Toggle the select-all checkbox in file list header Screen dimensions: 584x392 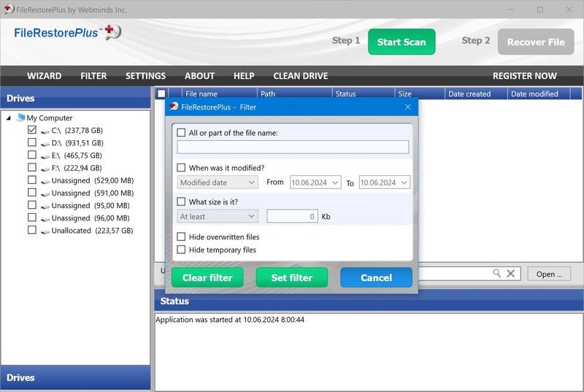tap(161, 93)
